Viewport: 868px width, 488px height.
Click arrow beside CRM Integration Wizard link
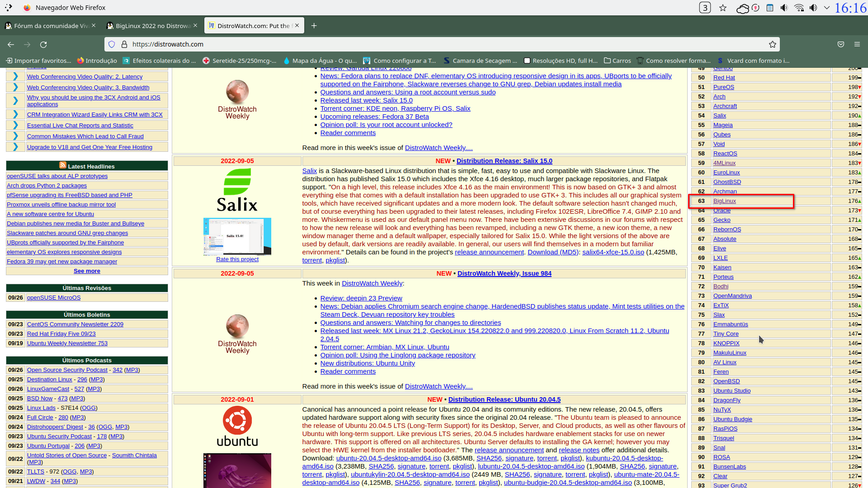click(x=15, y=114)
